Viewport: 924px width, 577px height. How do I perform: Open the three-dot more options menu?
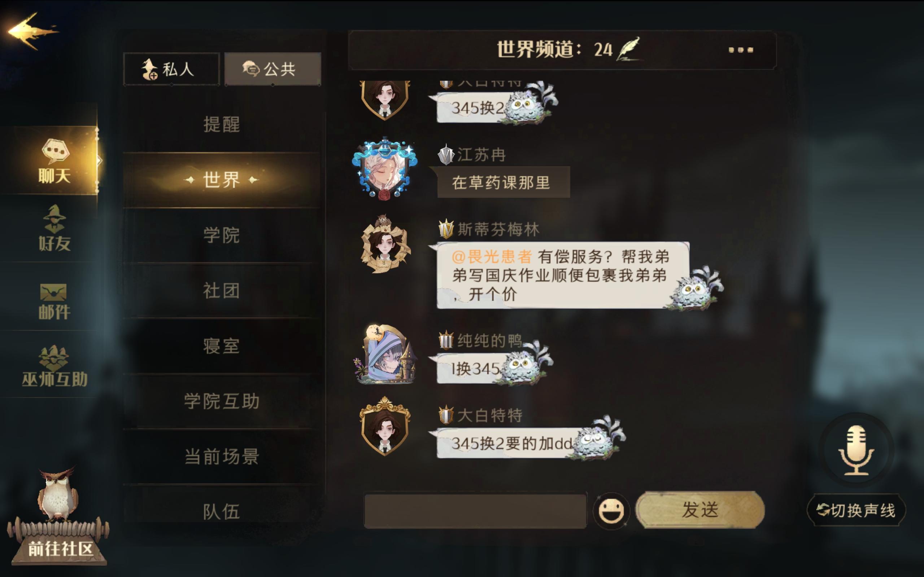tap(741, 50)
